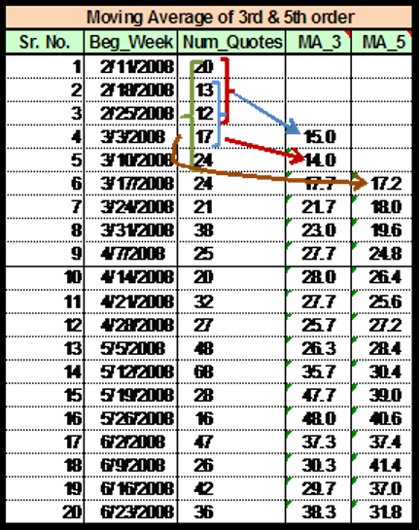The image size is (420, 531).
Task: Select Num_Quotes value '38' in row 8
Action: (x=231, y=230)
